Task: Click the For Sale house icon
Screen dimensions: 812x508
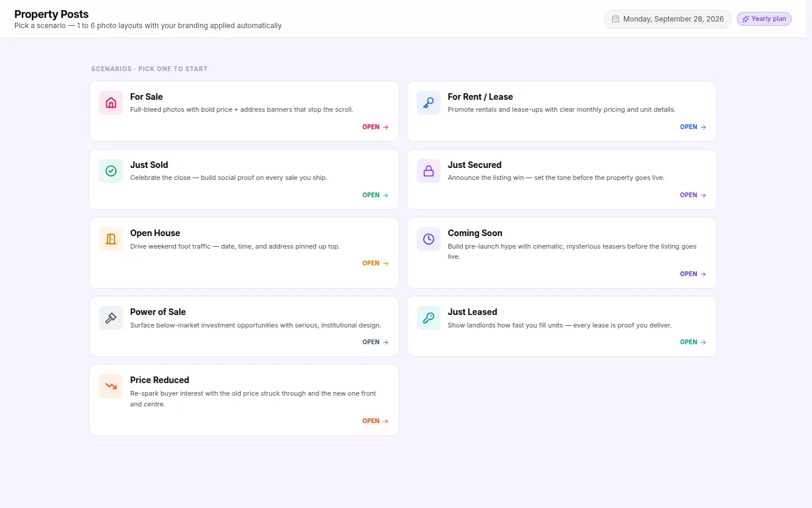Action: click(111, 103)
